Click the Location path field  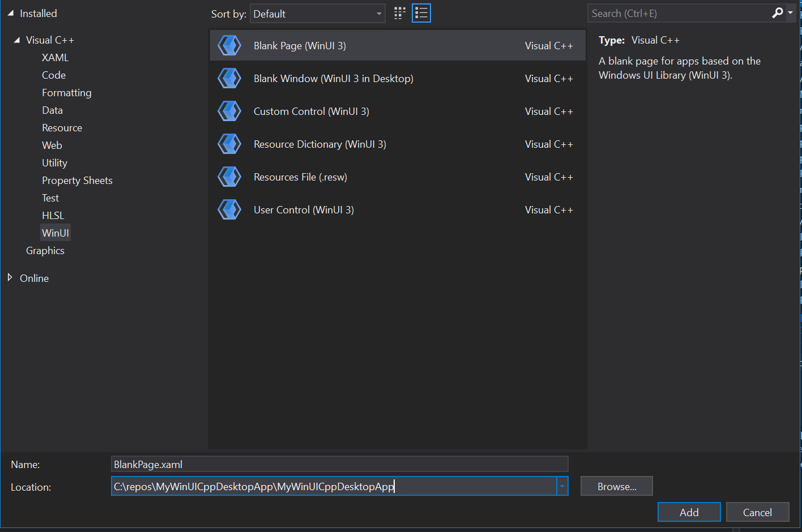point(334,486)
